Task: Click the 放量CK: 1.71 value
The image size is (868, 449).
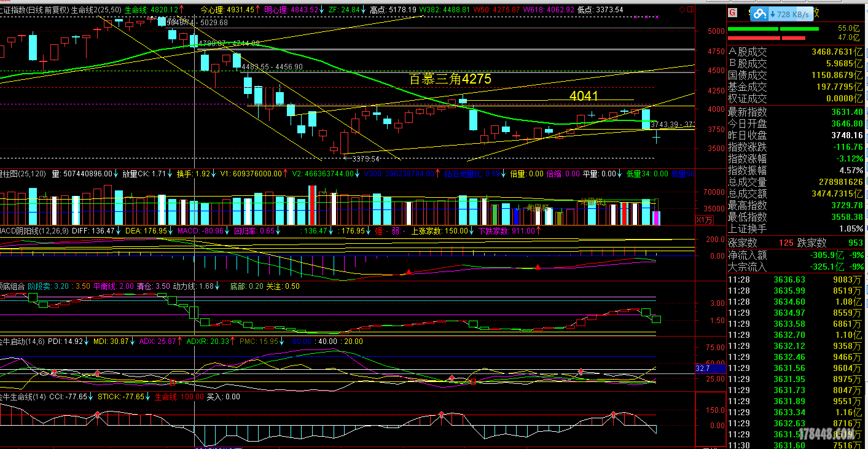Action: coord(144,174)
